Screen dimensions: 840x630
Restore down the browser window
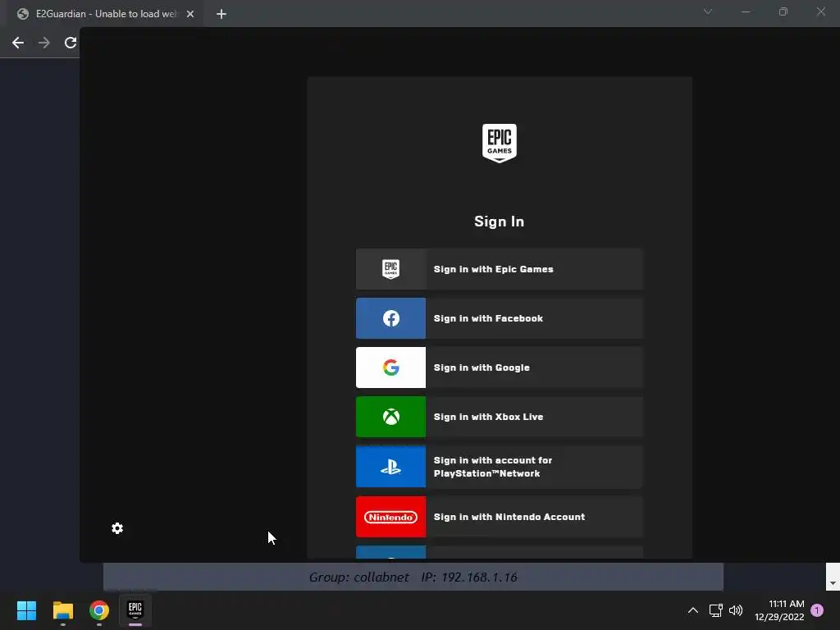point(783,11)
